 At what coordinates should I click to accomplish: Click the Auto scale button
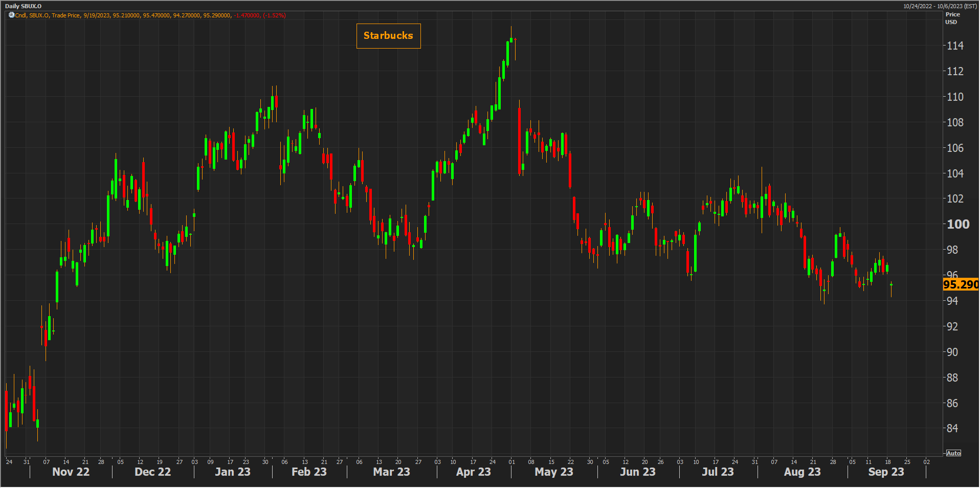click(953, 453)
